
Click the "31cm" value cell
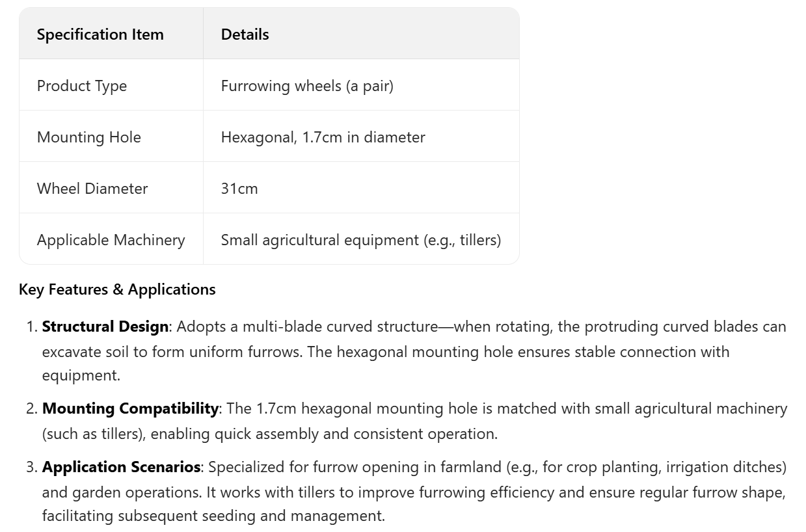[239, 189]
